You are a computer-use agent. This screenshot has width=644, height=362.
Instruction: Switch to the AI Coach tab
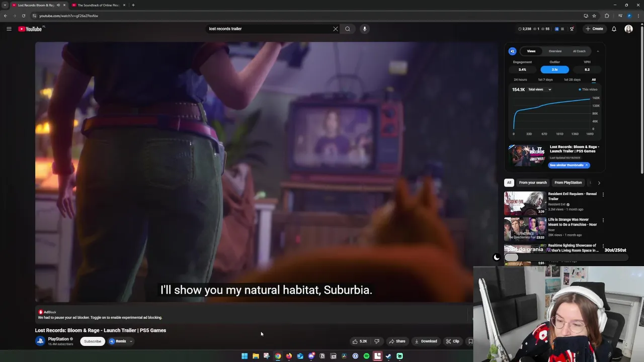pos(579,51)
